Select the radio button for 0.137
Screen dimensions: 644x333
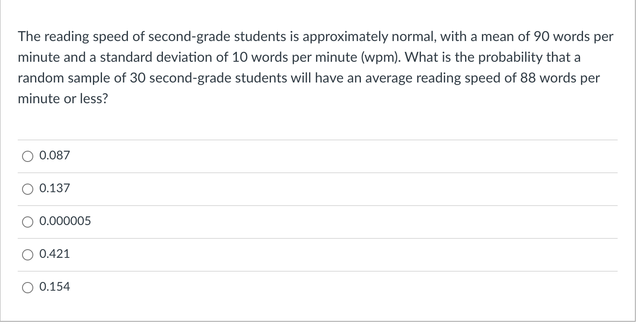[x=28, y=189]
